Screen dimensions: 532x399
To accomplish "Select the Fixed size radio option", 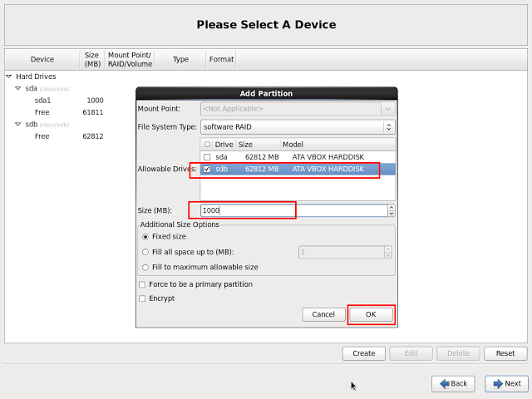I will [x=145, y=237].
